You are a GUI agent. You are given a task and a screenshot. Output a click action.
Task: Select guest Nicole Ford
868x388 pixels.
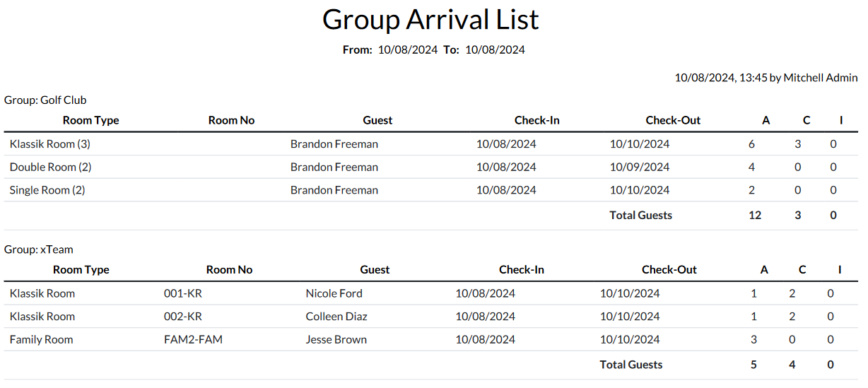[x=334, y=293]
